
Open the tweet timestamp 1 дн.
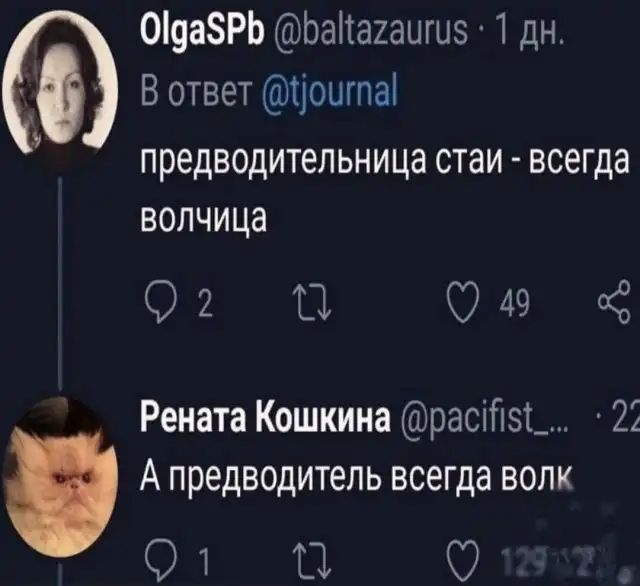(528, 31)
